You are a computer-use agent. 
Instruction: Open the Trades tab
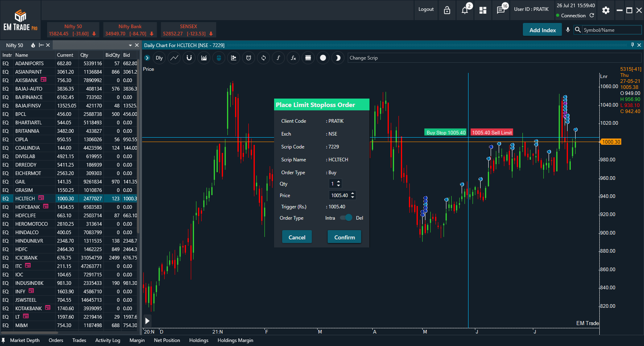coord(79,340)
